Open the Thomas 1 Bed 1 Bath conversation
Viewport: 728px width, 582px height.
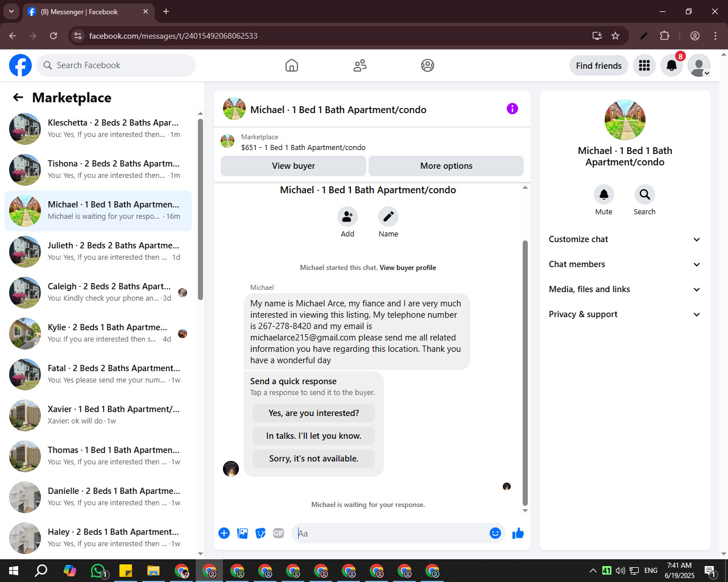tap(98, 456)
